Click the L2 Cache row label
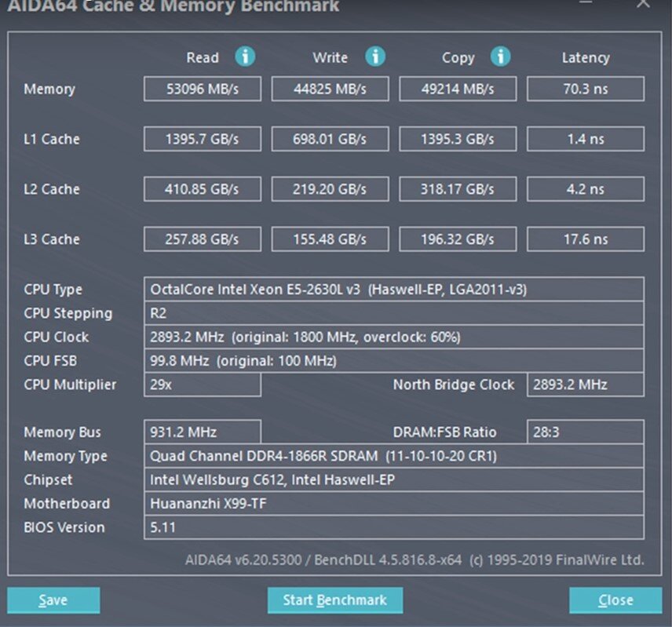This screenshot has width=672, height=627. pos(52,189)
